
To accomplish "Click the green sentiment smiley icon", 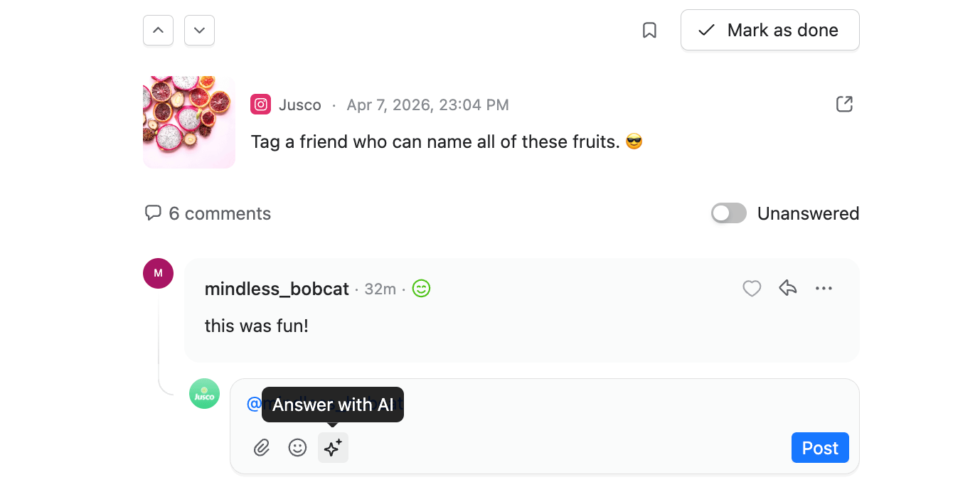I will 422,289.
